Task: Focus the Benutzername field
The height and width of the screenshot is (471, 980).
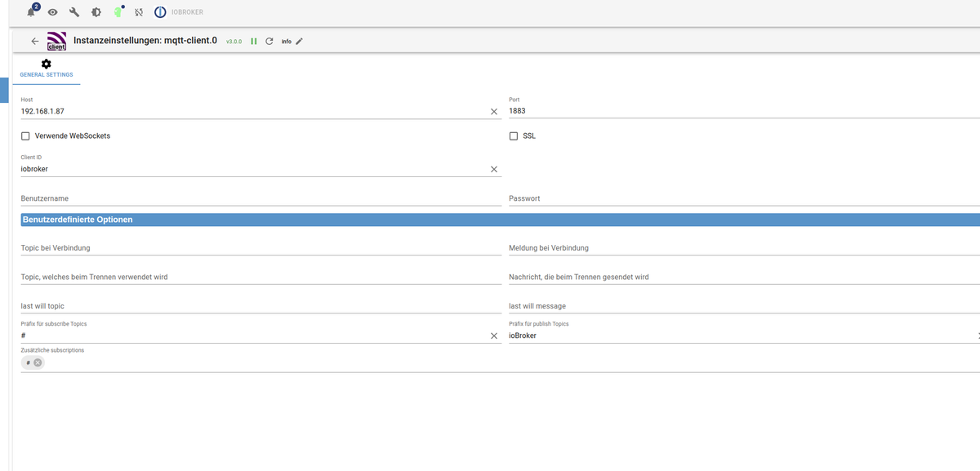Action: coord(261,198)
